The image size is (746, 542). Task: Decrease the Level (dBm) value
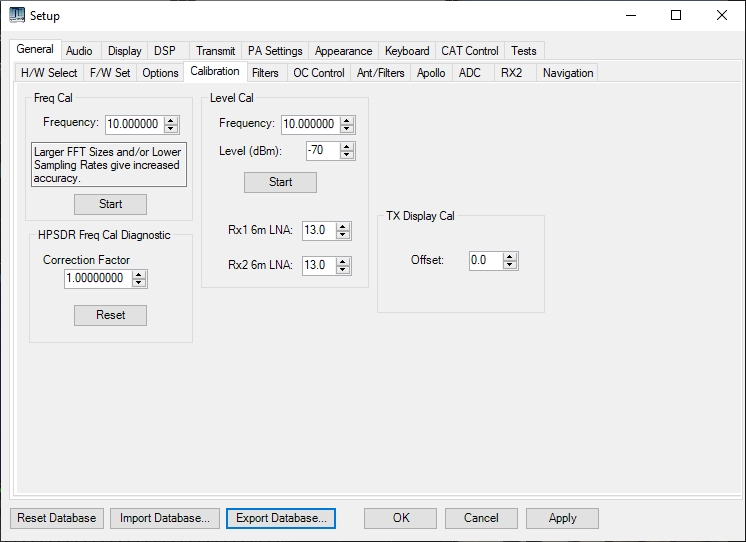point(347,155)
